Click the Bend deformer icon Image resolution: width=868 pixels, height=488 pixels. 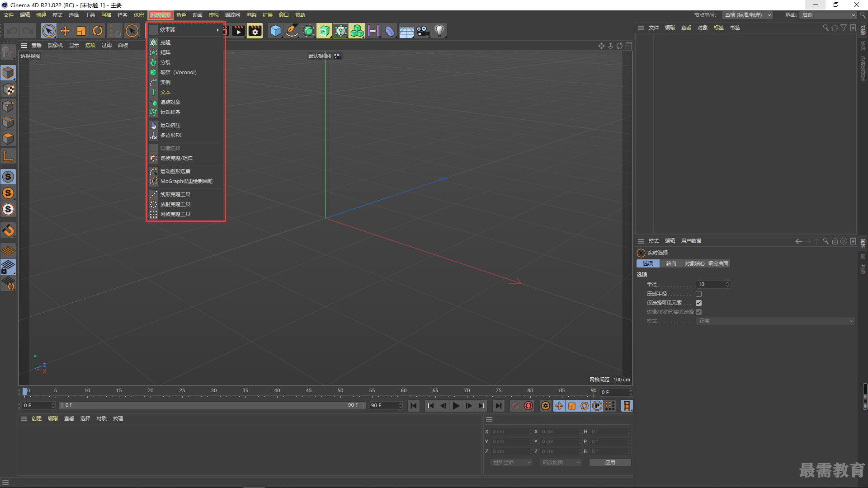(390, 31)
